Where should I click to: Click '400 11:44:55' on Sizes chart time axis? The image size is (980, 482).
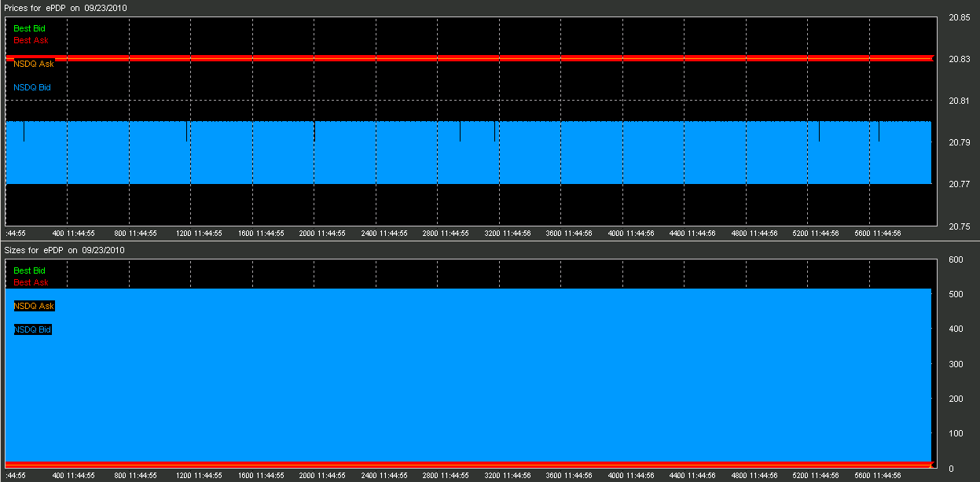pos(73,476)
